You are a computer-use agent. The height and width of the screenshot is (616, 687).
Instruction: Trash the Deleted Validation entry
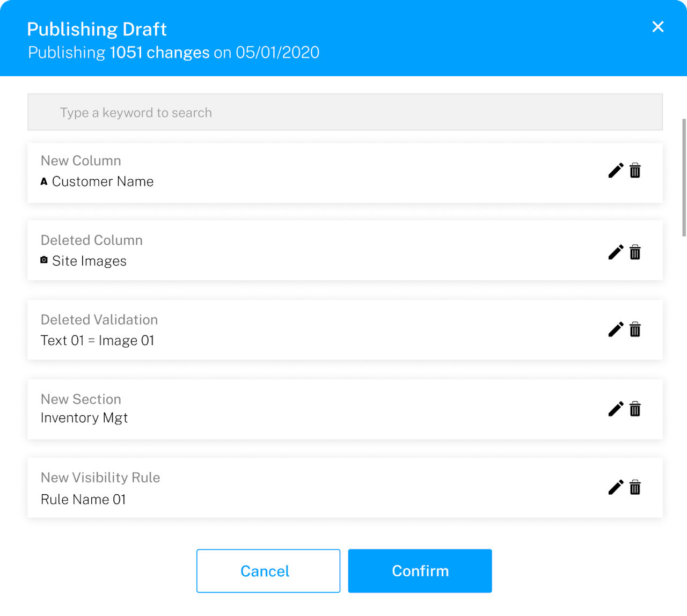[x=635, y=329]
